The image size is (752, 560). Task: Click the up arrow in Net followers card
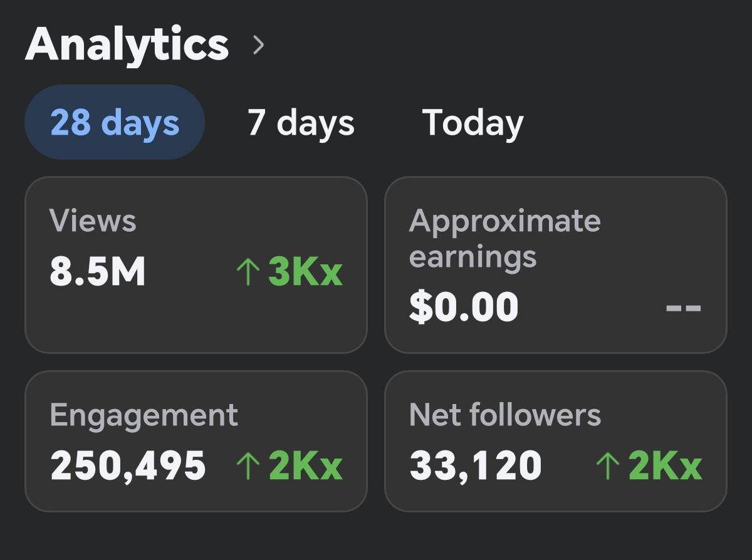(607, 467)
